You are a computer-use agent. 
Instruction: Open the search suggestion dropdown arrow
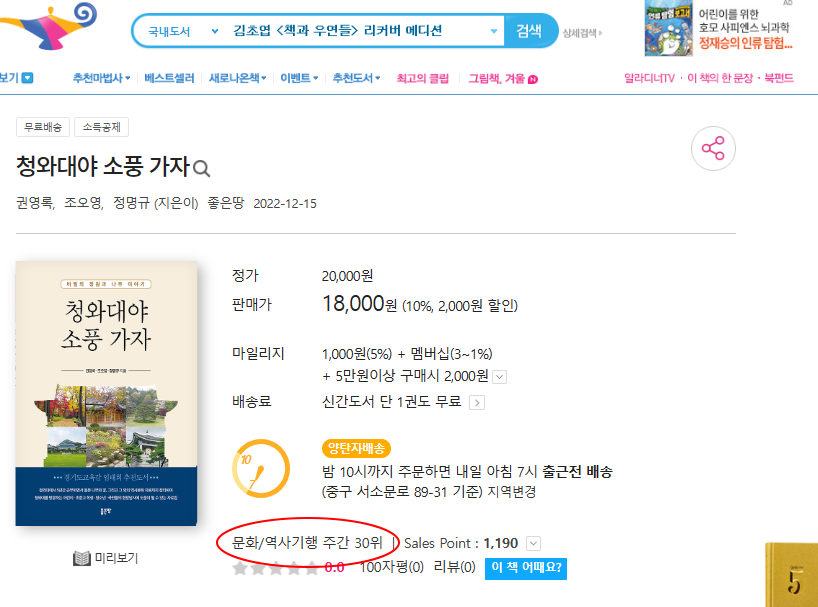494,31
